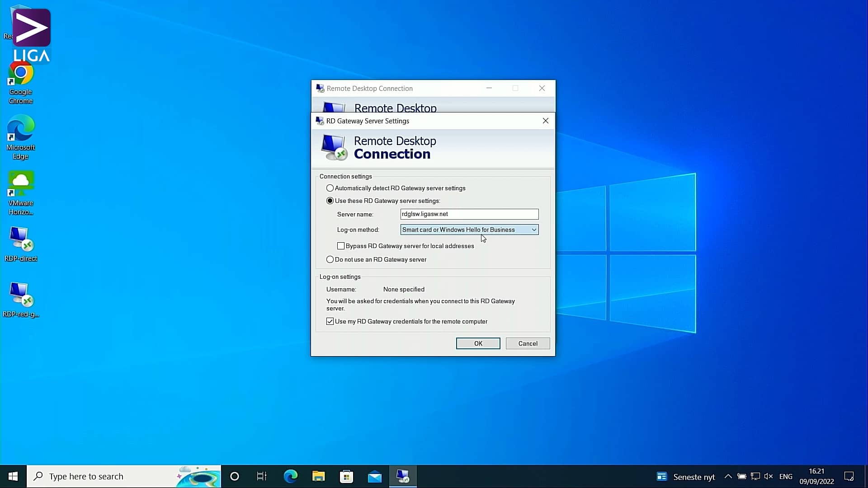
Task: Open the Seneste nyt news widget
Action: point(686,476)
